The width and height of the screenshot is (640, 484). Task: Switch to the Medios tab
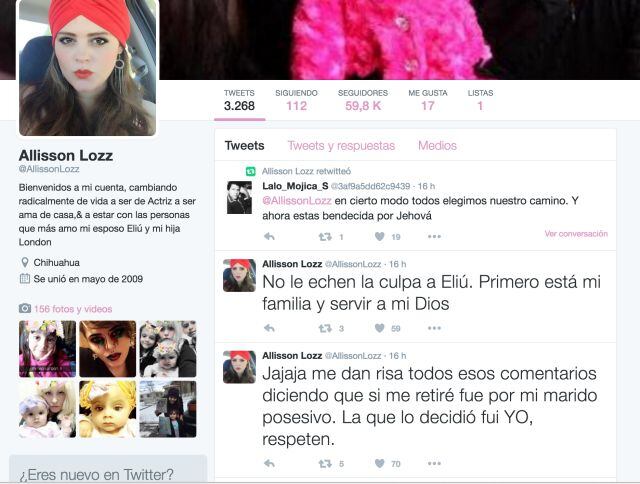437,146
